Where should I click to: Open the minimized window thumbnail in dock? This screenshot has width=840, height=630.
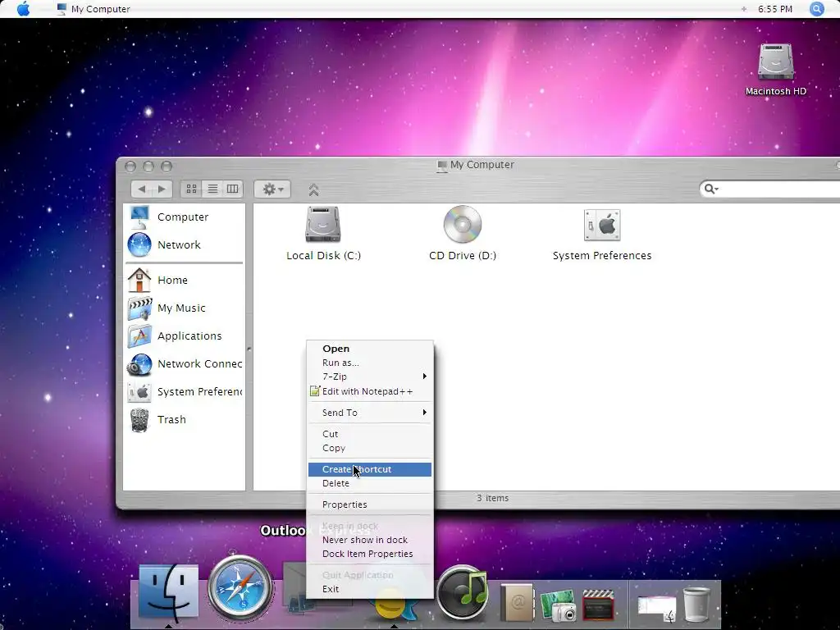pos(657,609)
